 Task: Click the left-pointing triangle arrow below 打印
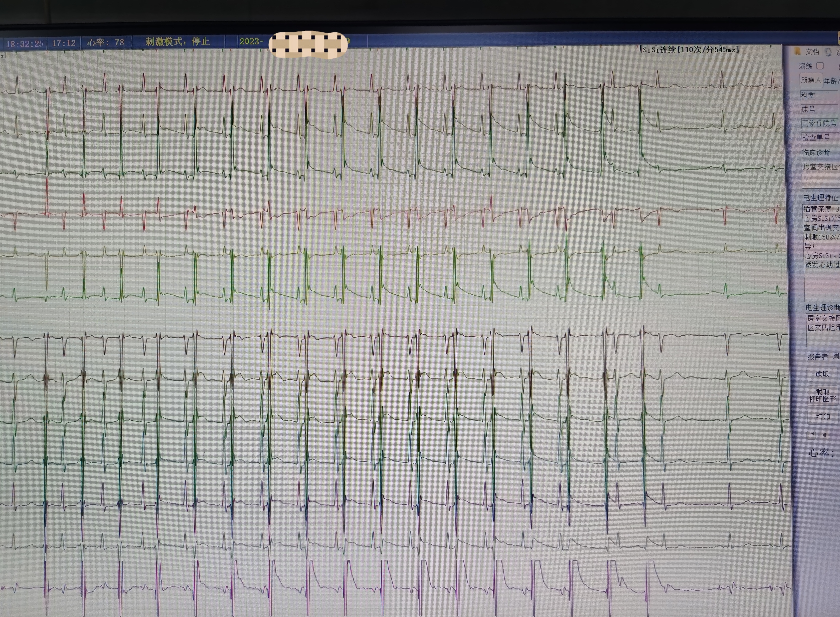click(x=824, y=435)
